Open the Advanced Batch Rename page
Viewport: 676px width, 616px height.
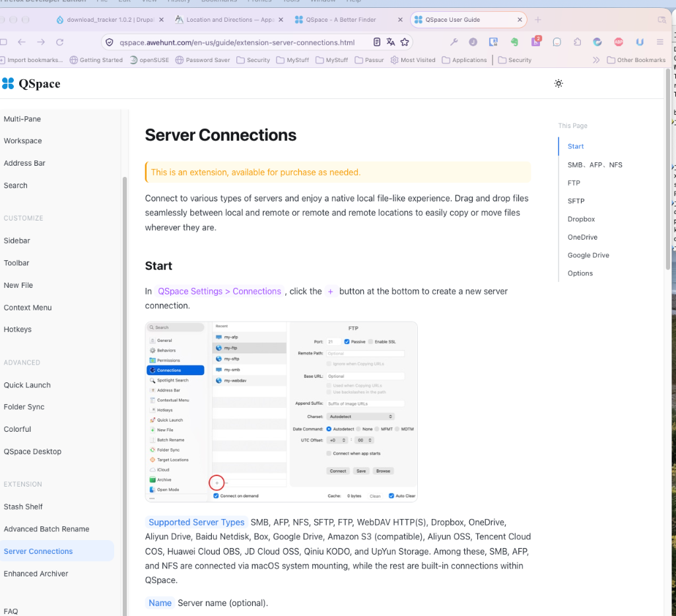(47, 530)
